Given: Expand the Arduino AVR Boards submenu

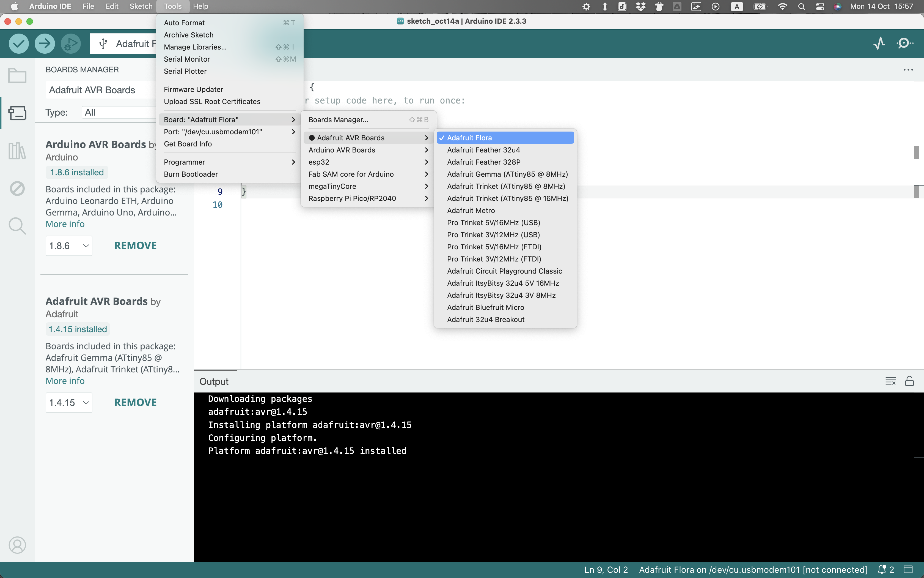Looking at the screenshot, I should click(x=369, y=150).
